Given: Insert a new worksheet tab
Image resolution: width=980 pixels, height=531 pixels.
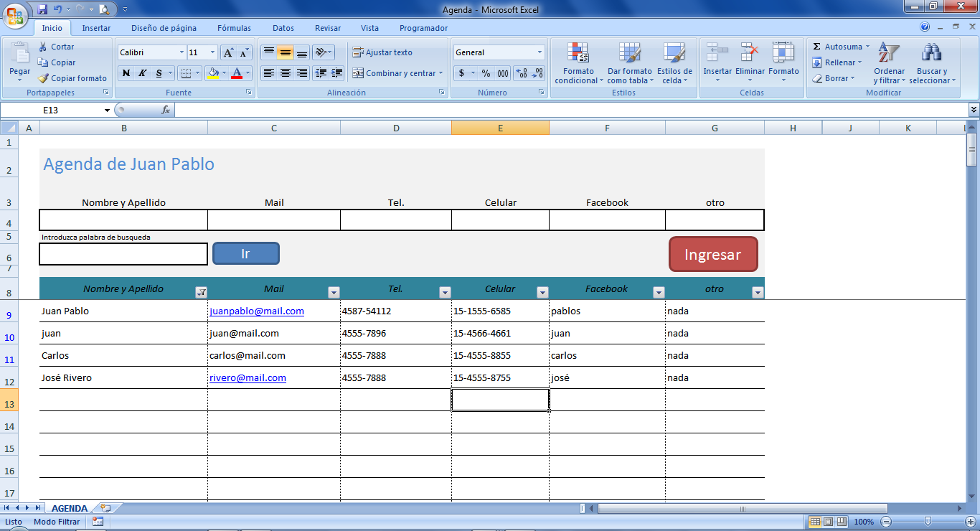Looking at the screenshot, I should click(x=105, y=508).
